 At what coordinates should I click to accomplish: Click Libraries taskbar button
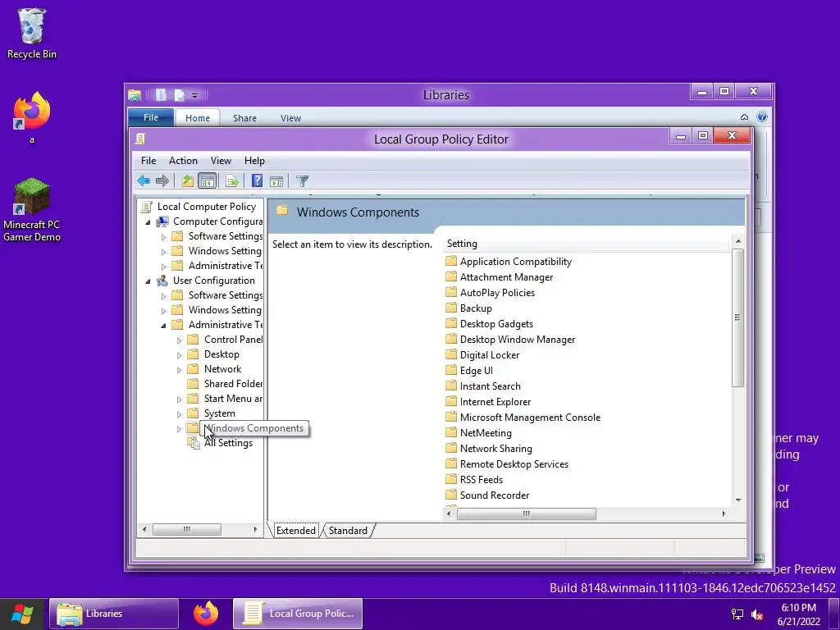pyautogui.click(x=113, y=614)
